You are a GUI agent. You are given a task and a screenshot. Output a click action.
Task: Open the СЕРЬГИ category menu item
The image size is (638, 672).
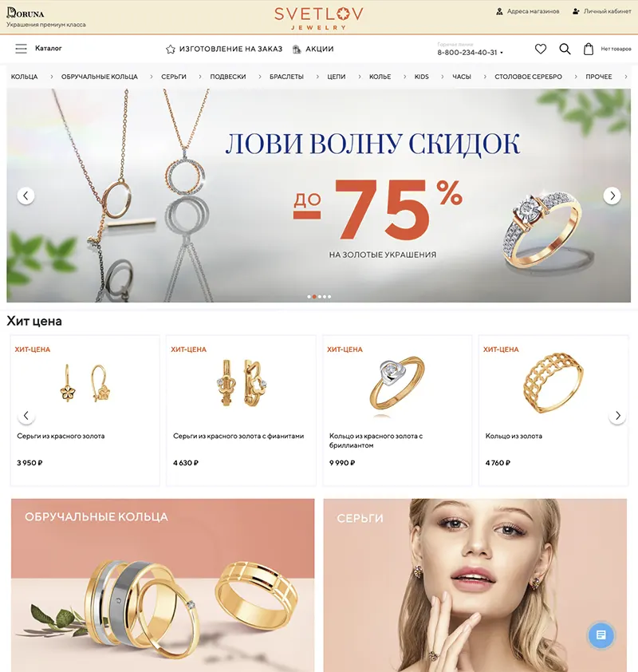[173, 77]
